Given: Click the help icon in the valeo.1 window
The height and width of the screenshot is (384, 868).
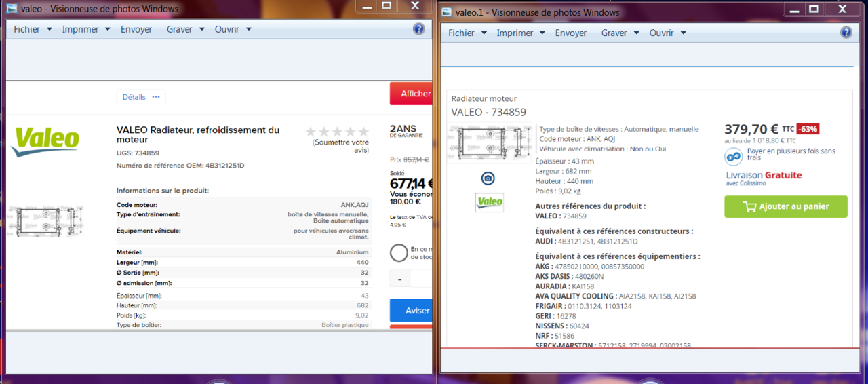Looking at the screenshot, I should click(846, 33).
